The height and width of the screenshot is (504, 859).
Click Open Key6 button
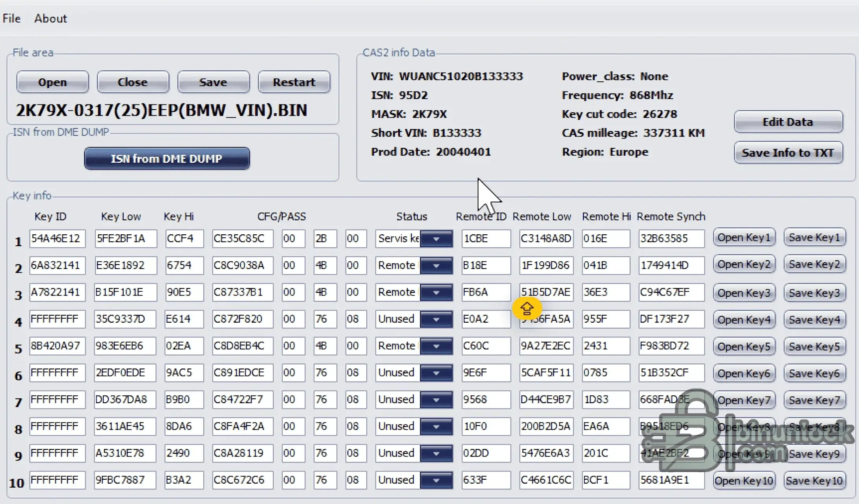(x=744, y=373)
